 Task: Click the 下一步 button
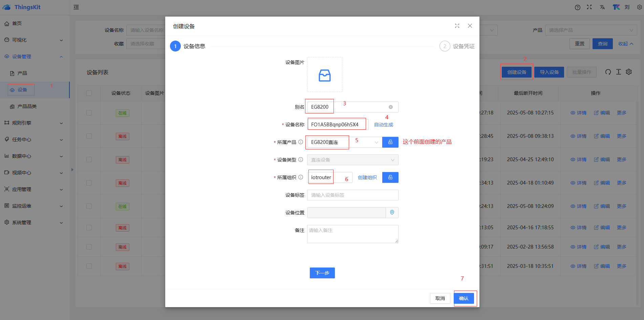322,273
